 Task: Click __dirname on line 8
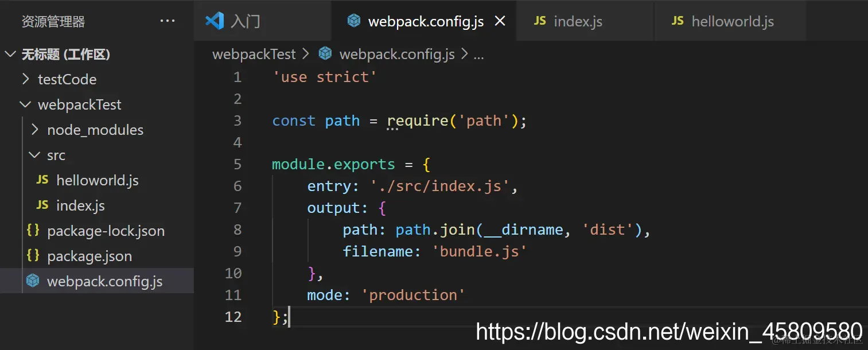pos(524,230)
